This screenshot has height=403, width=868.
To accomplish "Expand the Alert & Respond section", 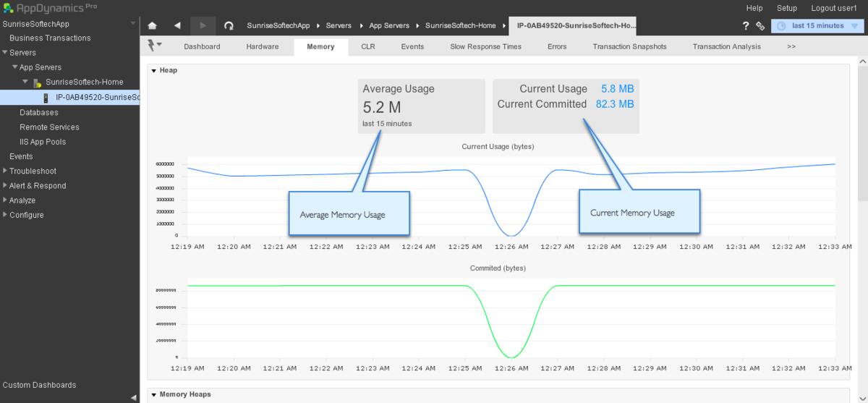I will 5,185.
